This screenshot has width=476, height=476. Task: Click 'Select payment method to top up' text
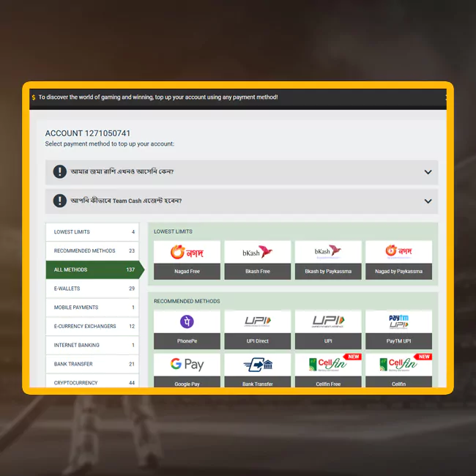tap(110, 144)
